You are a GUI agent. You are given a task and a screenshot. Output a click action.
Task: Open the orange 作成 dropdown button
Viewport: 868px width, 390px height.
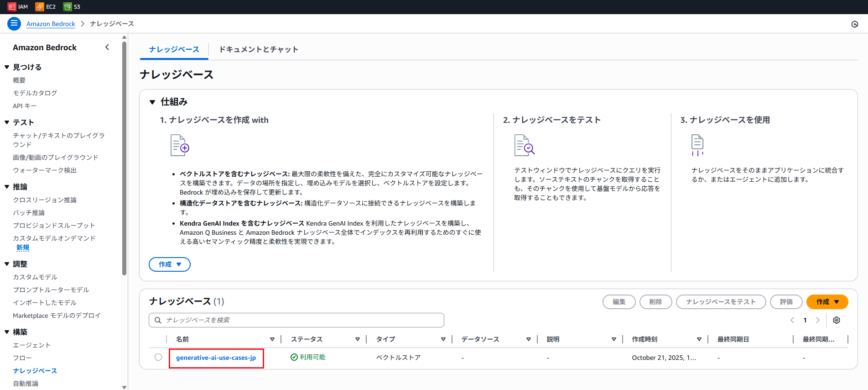[x=827, y=302]
